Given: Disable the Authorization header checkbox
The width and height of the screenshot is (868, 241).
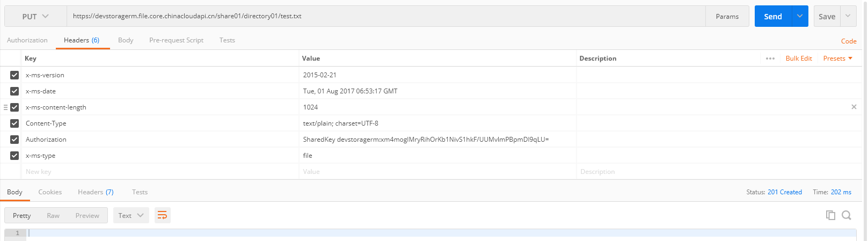Looking at the screenshot, I should [14, 140].
